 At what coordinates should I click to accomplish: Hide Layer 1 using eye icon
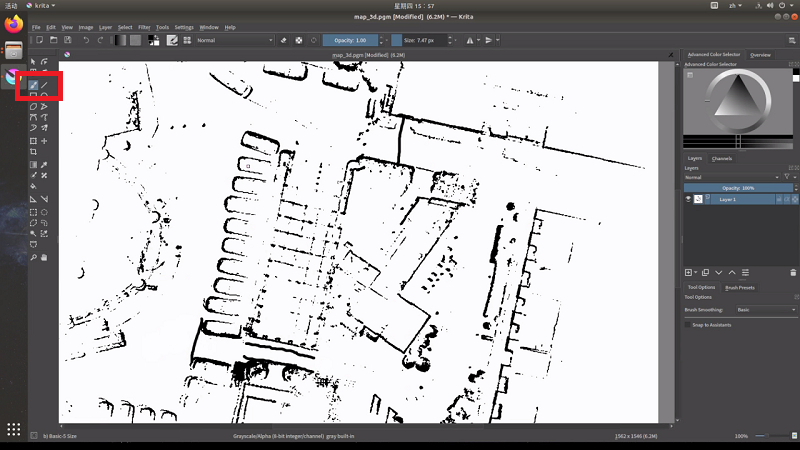tap(688, 199)
